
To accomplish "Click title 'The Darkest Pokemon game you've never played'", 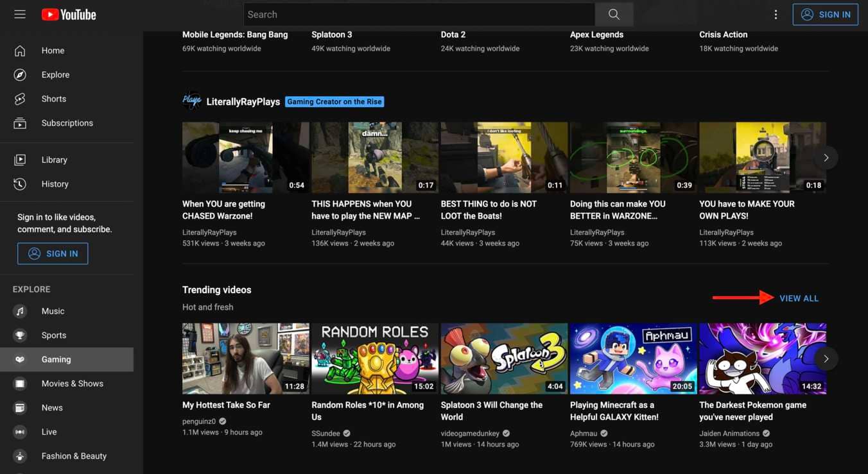I will pyautogui.click(x=752, y=411).
